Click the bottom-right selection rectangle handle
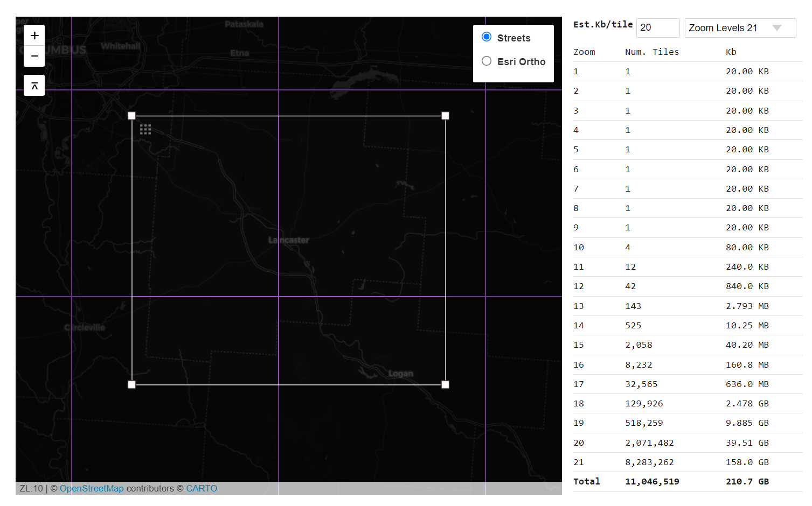Viewport: 812px width, 506px height. click(445, 384)
